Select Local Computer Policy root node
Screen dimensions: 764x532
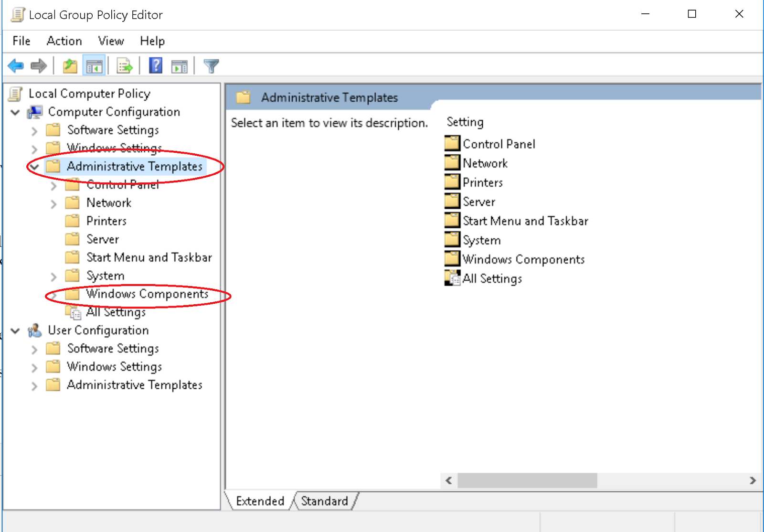89,94
